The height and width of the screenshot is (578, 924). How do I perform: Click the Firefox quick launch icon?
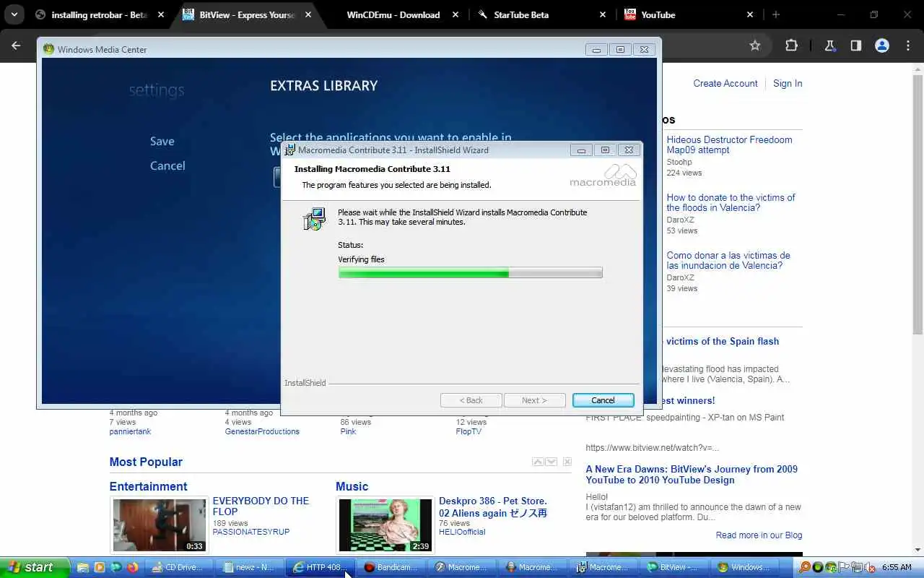pos(132,567)
